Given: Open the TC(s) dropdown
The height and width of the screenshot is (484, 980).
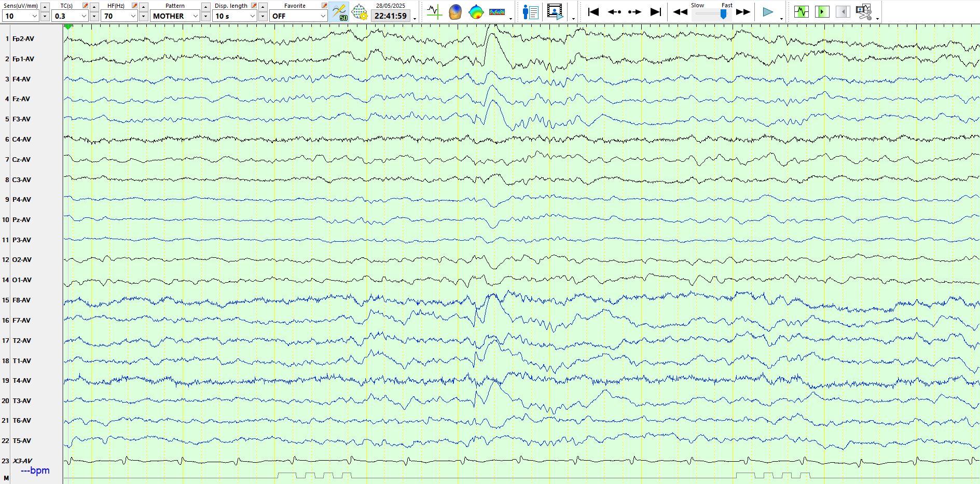Looking at the screenshot, I should [x=69, y=16].
